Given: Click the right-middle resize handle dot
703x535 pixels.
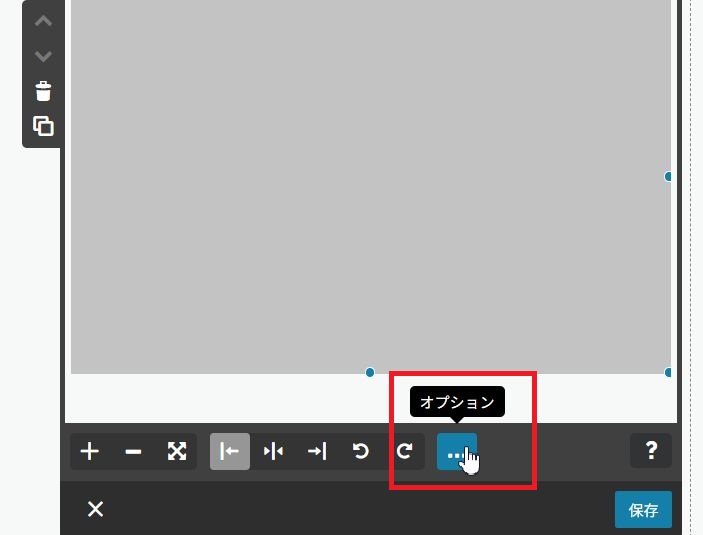Looking at the screenshot, I should point(668,177).
